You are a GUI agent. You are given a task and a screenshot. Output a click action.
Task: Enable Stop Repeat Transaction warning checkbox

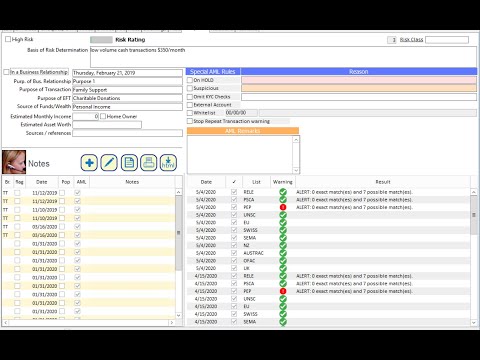190,121
